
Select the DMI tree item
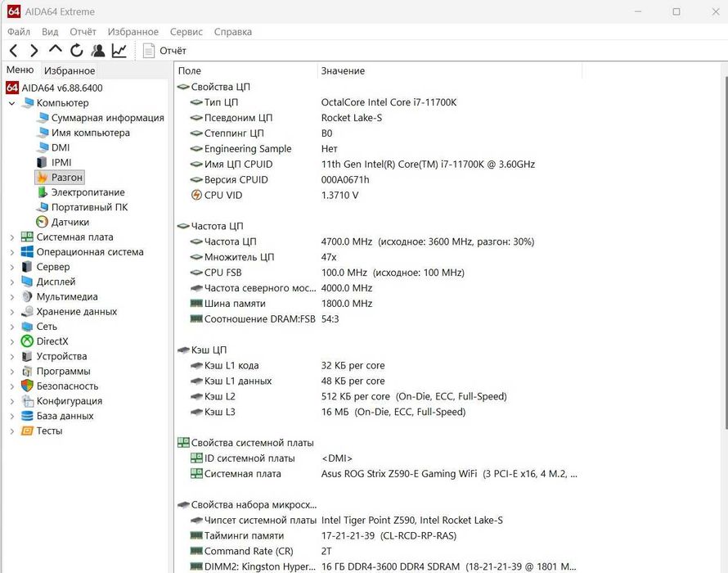click(54, 147)
